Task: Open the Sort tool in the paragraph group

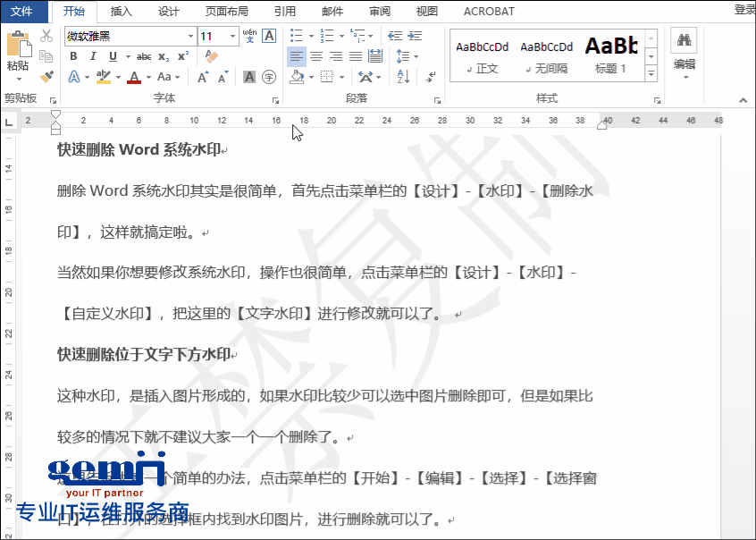Action: [x=402, y=76]
